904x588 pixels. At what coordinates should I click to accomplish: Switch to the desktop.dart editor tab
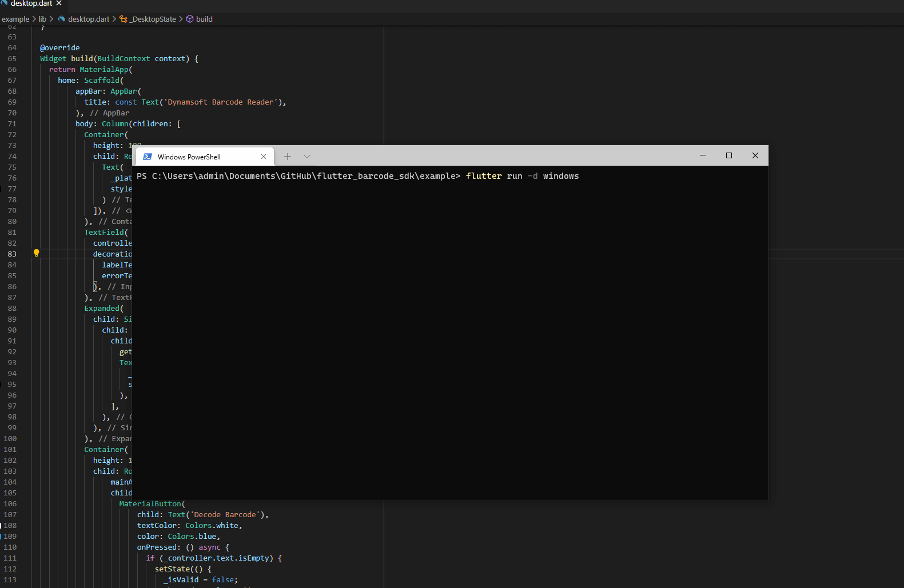click(x=31, y=3)
